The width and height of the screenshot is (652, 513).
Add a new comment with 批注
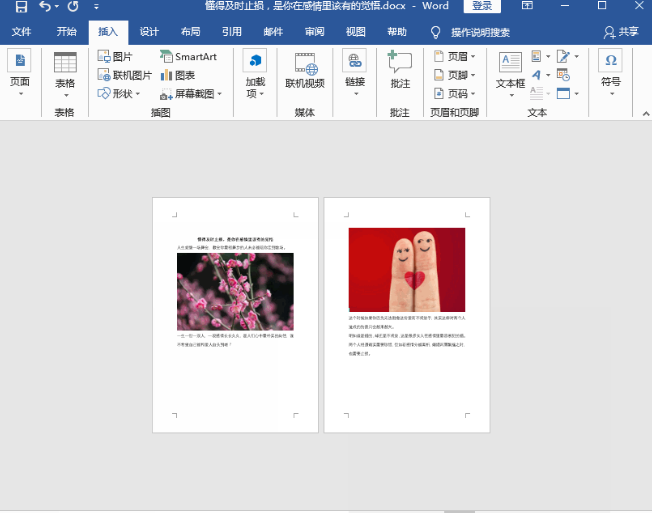tap(400, 70)
